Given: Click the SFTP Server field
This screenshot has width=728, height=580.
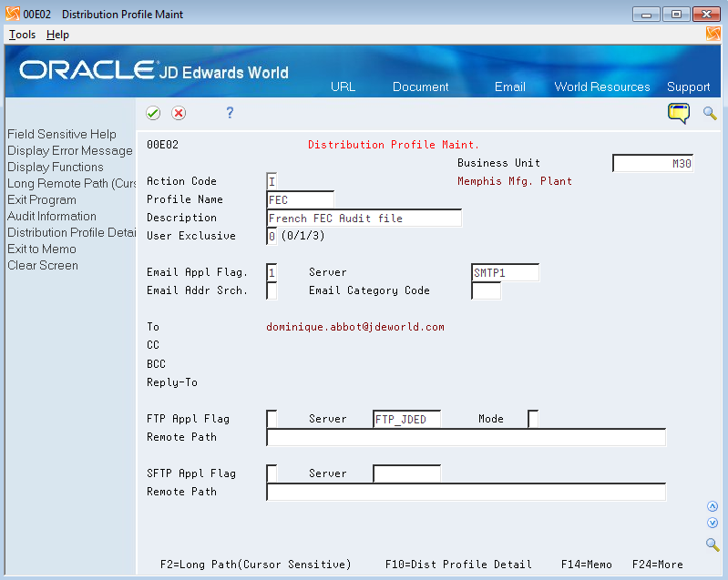Looking at the screenshot, I should [406, 473].
